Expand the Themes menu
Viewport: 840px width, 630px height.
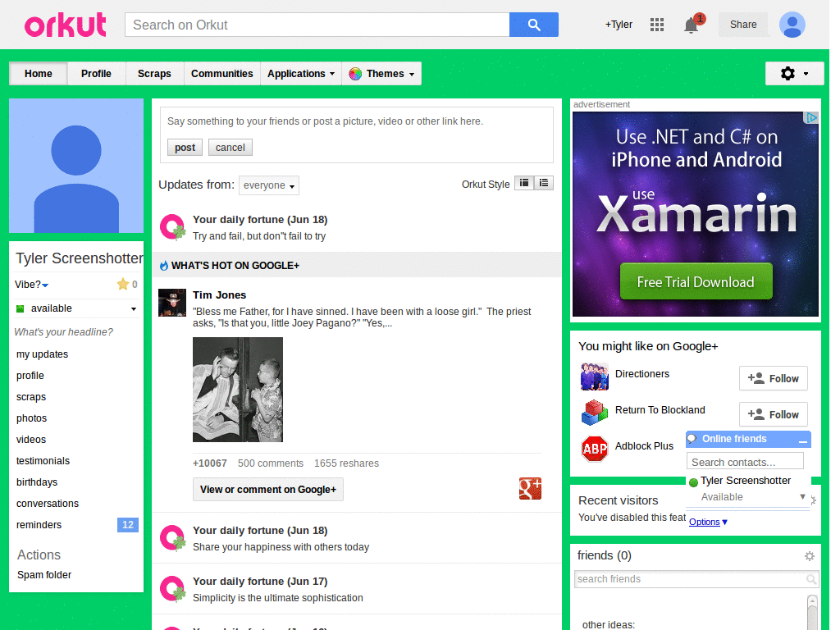381,73
